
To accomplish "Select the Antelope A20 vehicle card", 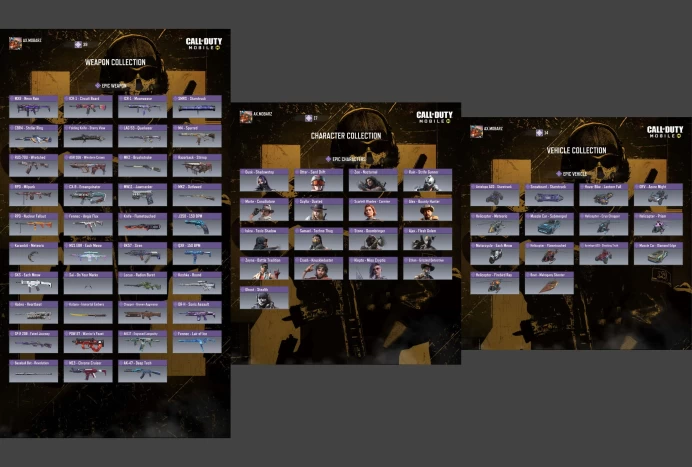I will 494,195.
